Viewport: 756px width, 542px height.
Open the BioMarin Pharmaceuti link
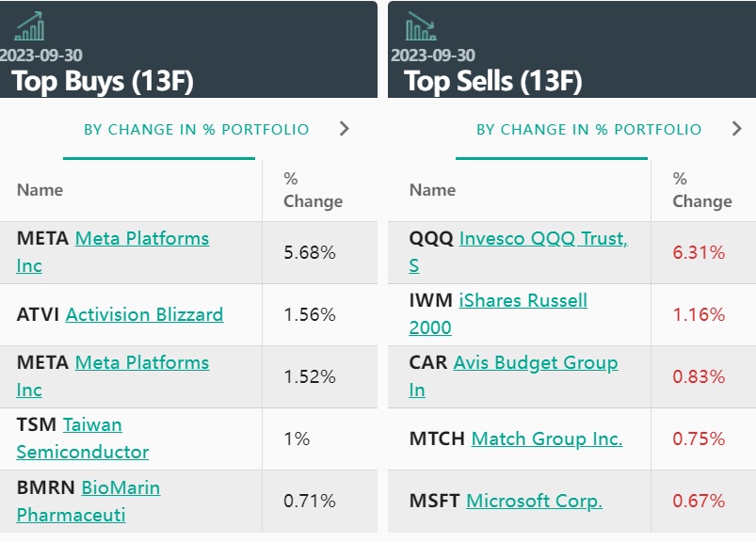(x=121, y=487)
